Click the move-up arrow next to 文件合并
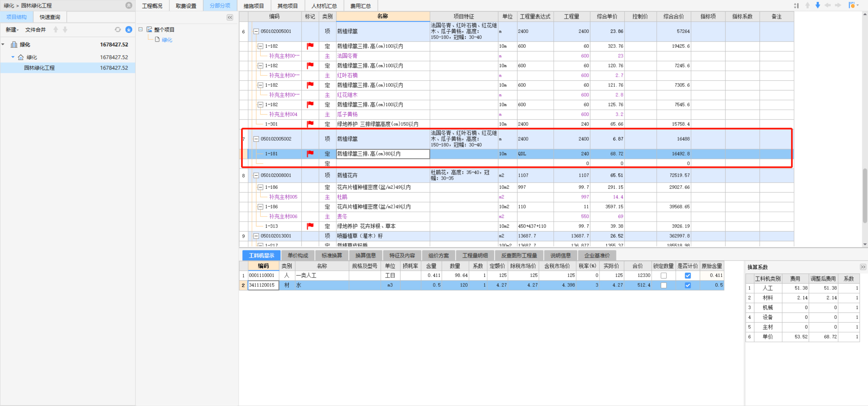 56,30
